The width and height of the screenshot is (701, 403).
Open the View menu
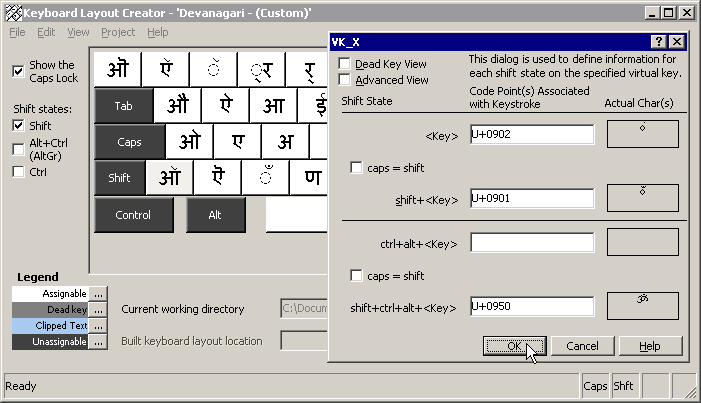[78, 32]
